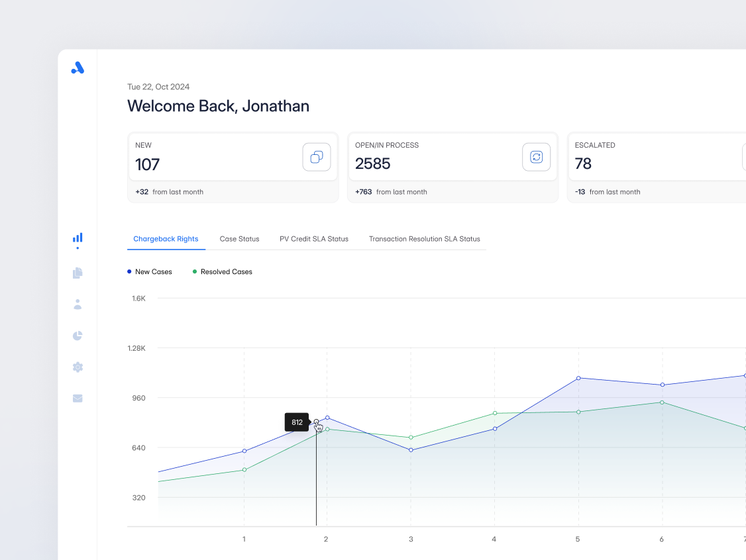Return to the Chargeback Rights tab
This screenshot has width=746, height=560.
click(x=166, y=239)
